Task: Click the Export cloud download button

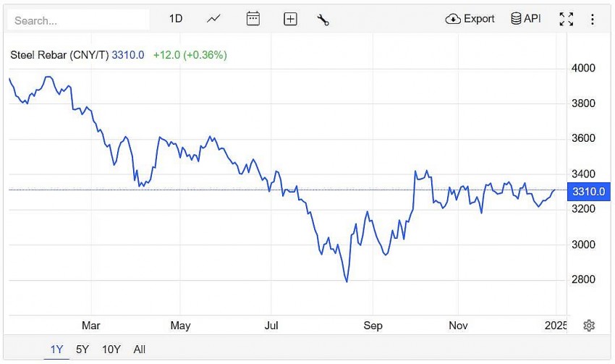Action: (x=470, y=19)
